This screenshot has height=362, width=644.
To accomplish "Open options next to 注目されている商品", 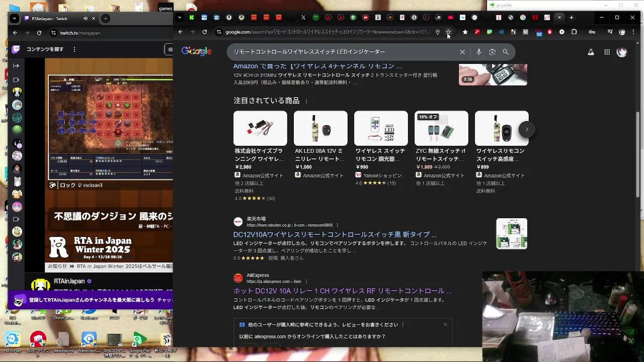I will coord(306,101).
